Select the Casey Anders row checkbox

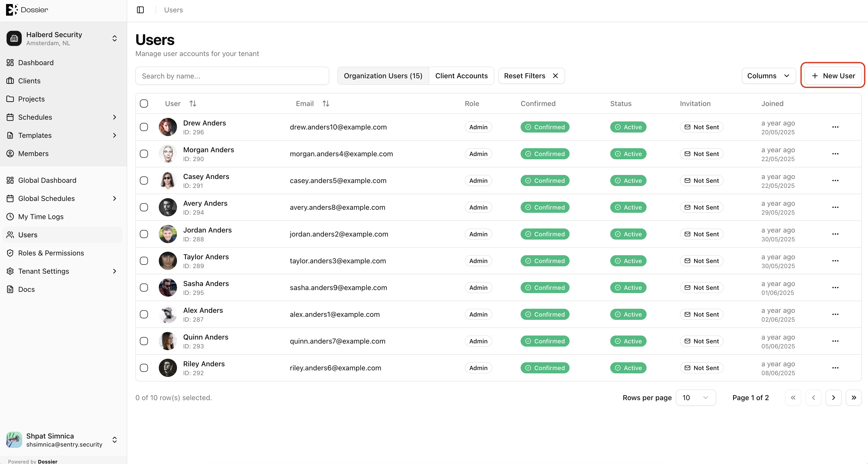pos(144,181)
